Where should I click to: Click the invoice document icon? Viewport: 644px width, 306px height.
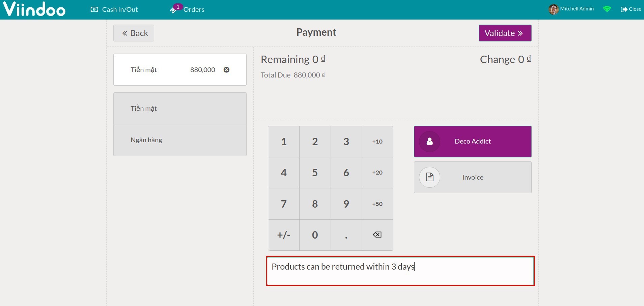[x=429, y=177]
